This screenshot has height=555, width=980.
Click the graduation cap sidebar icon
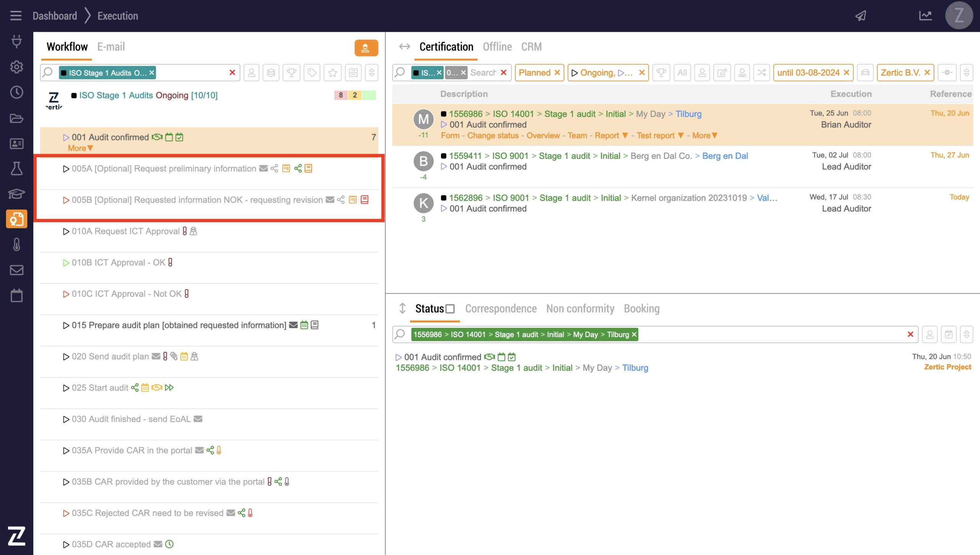(16, 194)
